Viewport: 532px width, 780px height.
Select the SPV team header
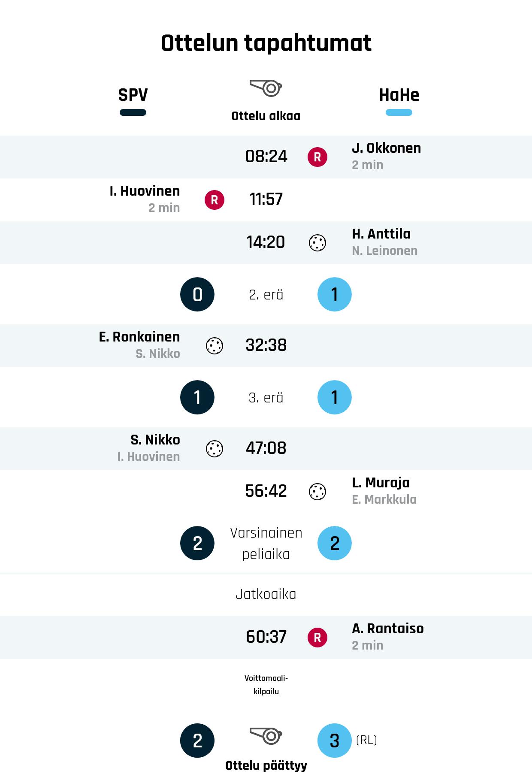[x=133, y=95]
